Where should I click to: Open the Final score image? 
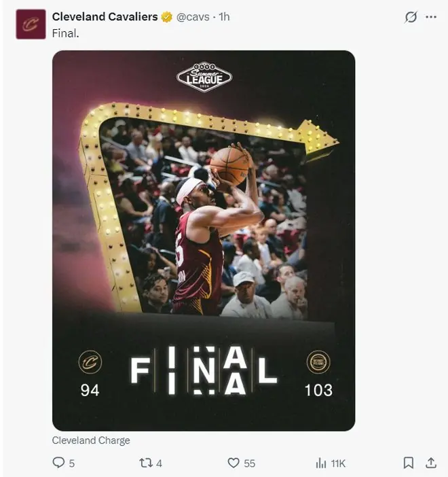[x=204, y=241]
